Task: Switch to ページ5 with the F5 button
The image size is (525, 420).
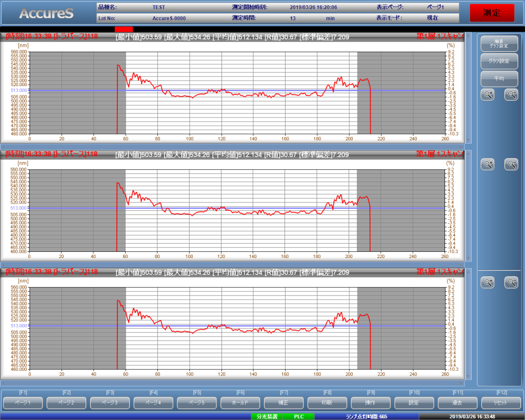Action: click(x=197, y=403)
